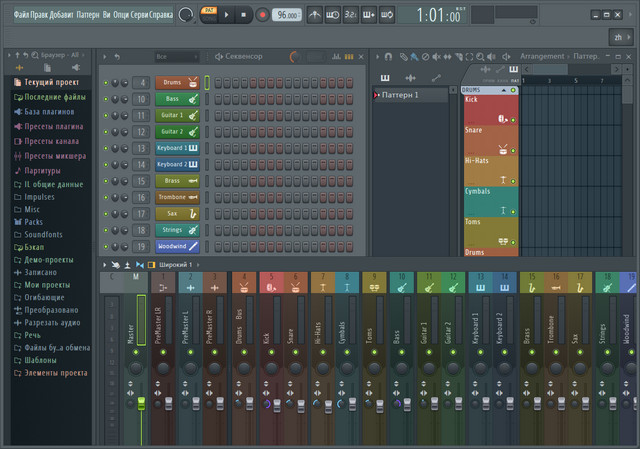
Task: Mute the Kick playlist track
Action: (514, 119)
